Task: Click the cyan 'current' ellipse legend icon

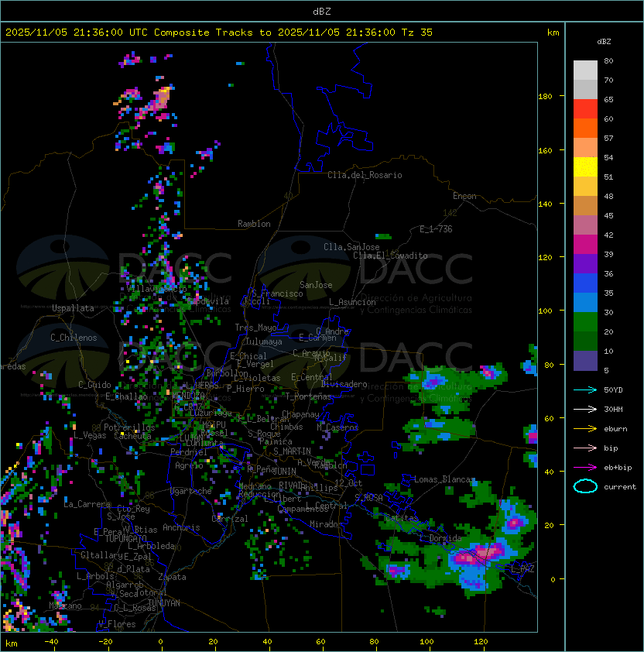Action: coord(585,486)
